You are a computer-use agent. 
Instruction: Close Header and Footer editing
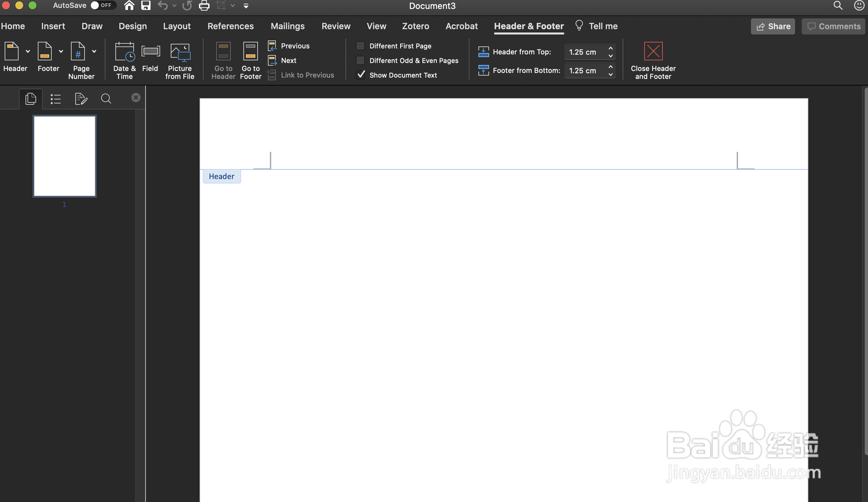click(653, 52)
